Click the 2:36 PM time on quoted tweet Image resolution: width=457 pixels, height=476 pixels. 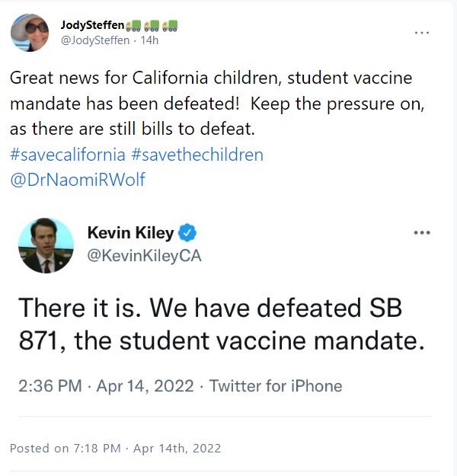coord(50,385)
